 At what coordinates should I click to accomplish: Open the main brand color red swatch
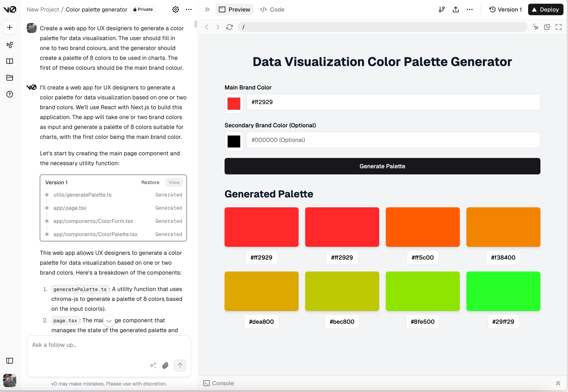pos(234,103)
